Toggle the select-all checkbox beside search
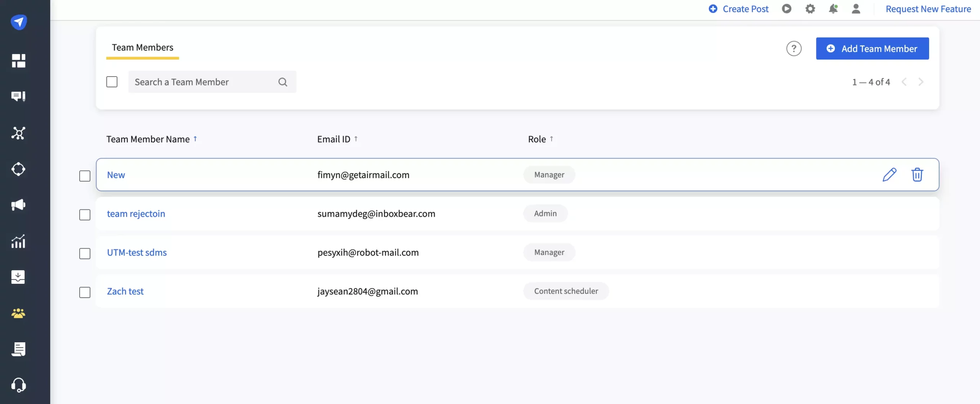980x404 pixels. pyautogui.click(x=112, y=82)
